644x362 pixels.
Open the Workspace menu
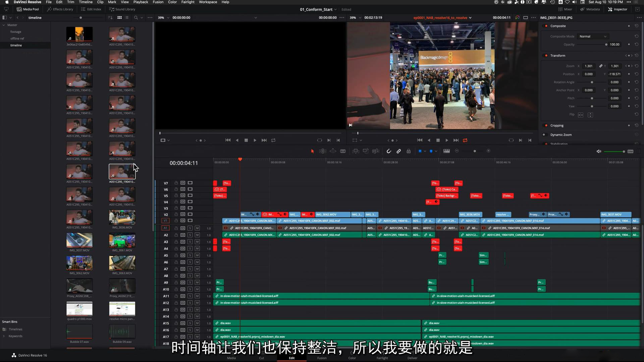click(x=208, y=2)
